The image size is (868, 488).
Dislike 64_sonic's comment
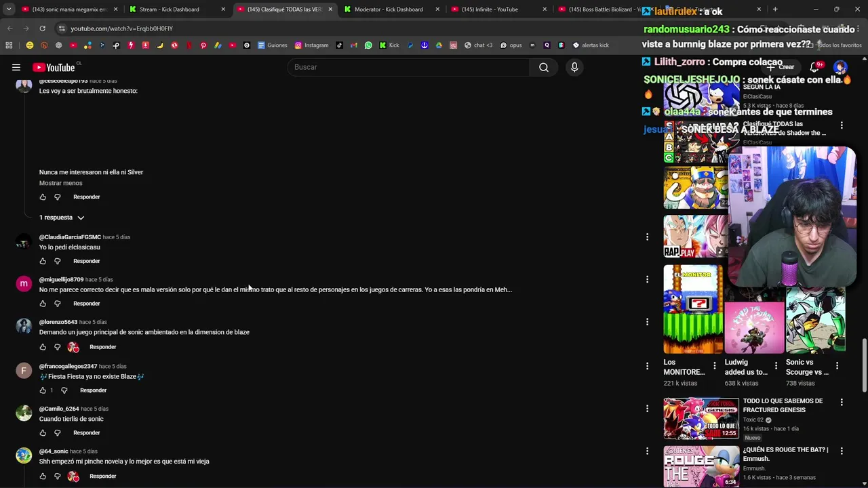[58, 476]
